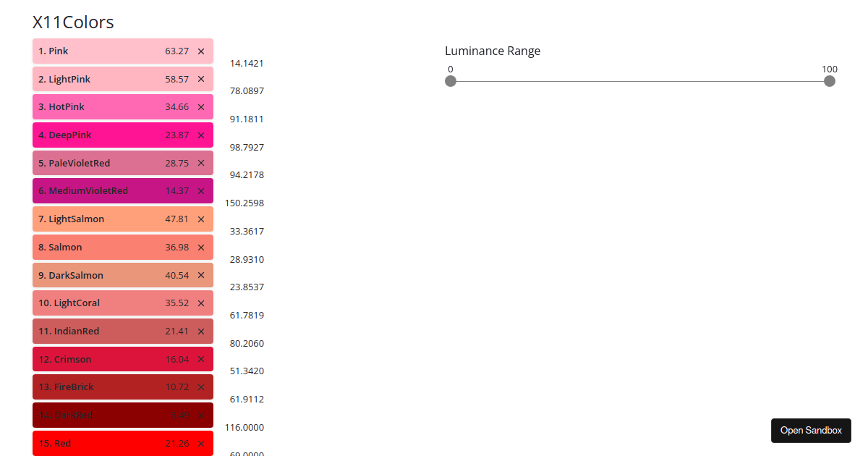Delete the Salmon color entry
Image resolution: width=868 pixels, height=456 pixels.
coord(201,248)
